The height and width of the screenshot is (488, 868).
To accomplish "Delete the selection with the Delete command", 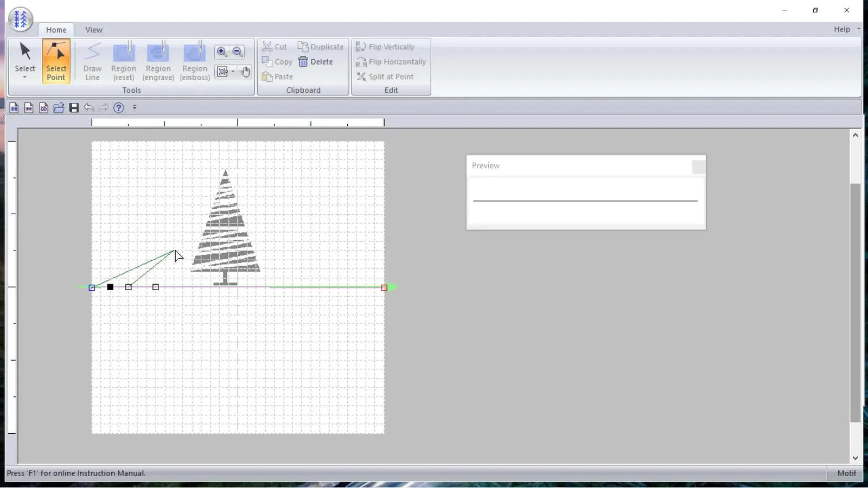I will [316, 61].
